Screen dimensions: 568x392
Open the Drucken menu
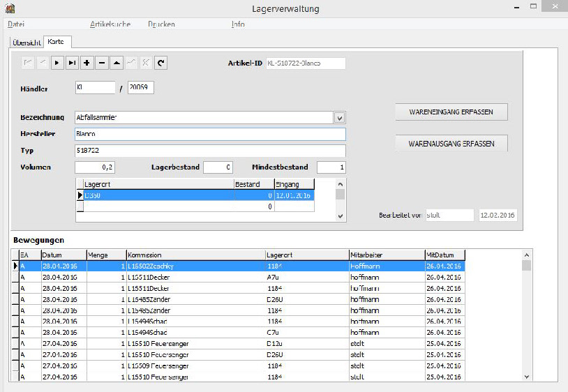tap(162, 24)
